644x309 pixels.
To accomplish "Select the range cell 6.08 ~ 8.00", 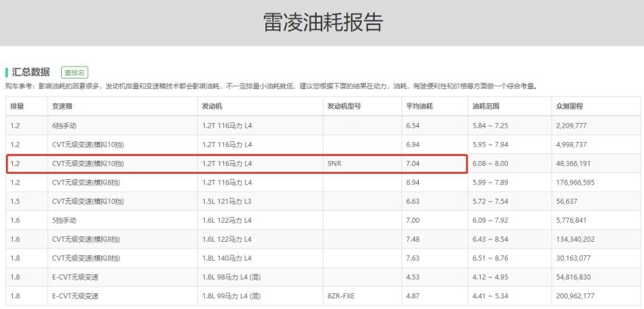I will coord(491,163).
